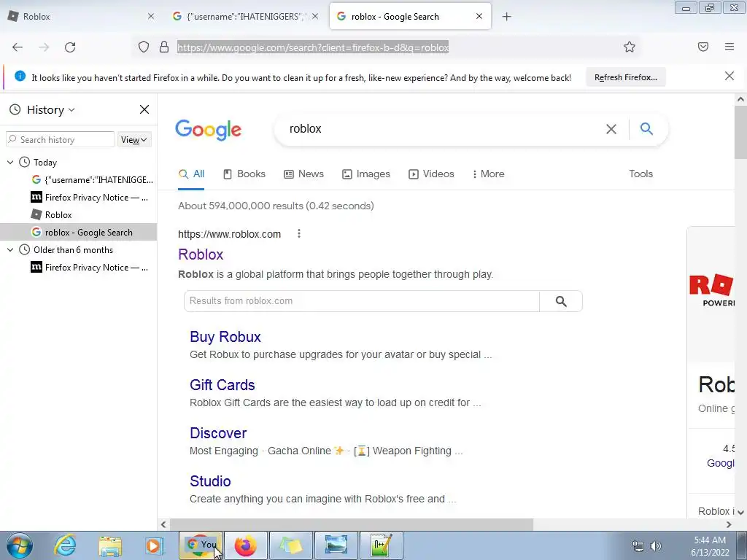The width and height of the screenshot is (747, 560).
Task: Open the Gift Cards sitelink
Action: pyautogui.click(x=222, y=385)
